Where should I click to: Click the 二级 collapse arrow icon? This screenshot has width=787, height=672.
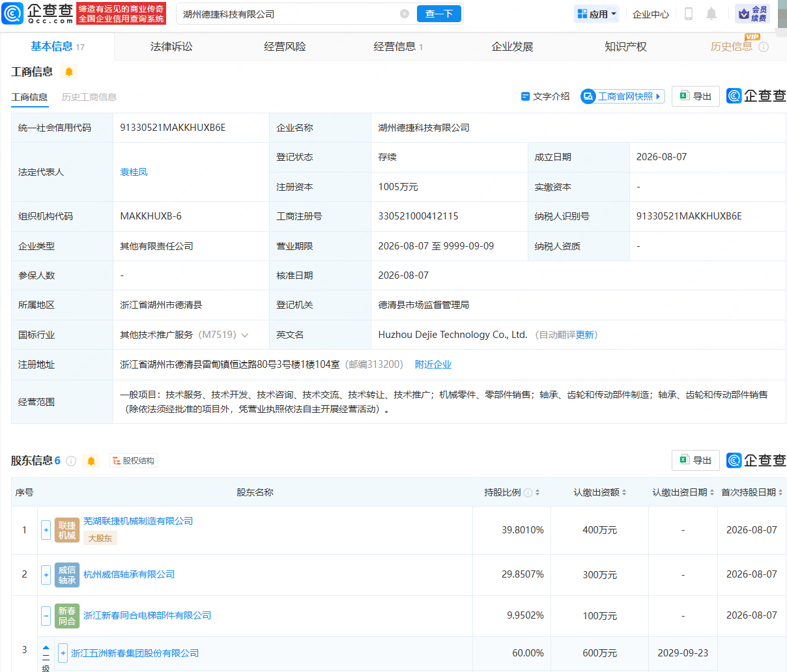(x=46, y=648)
